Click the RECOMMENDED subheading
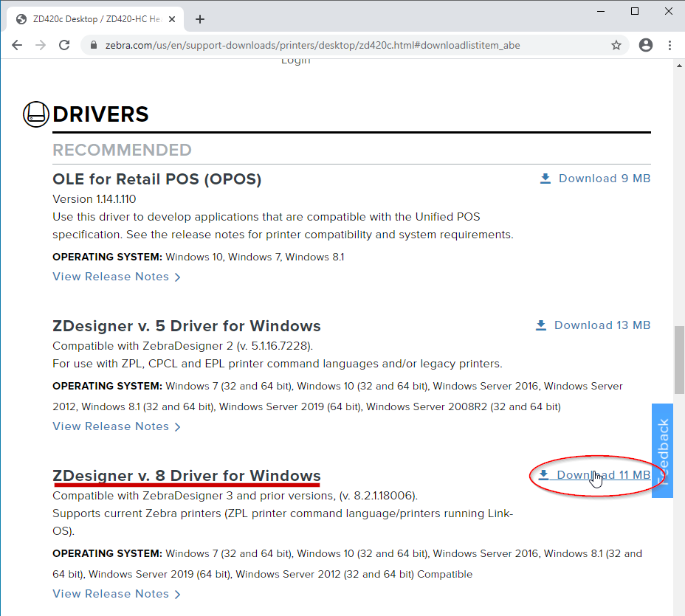 point(122,150)
